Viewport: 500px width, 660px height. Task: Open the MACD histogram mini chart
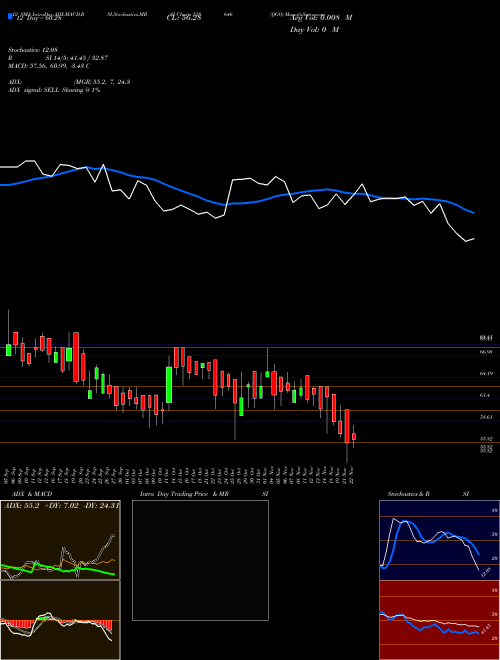point(60,620)
